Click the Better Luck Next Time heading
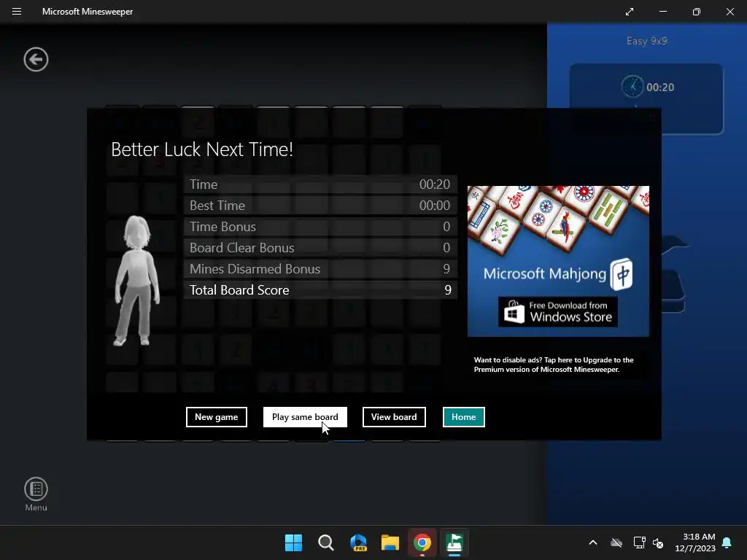 click(x=202, y=149)
